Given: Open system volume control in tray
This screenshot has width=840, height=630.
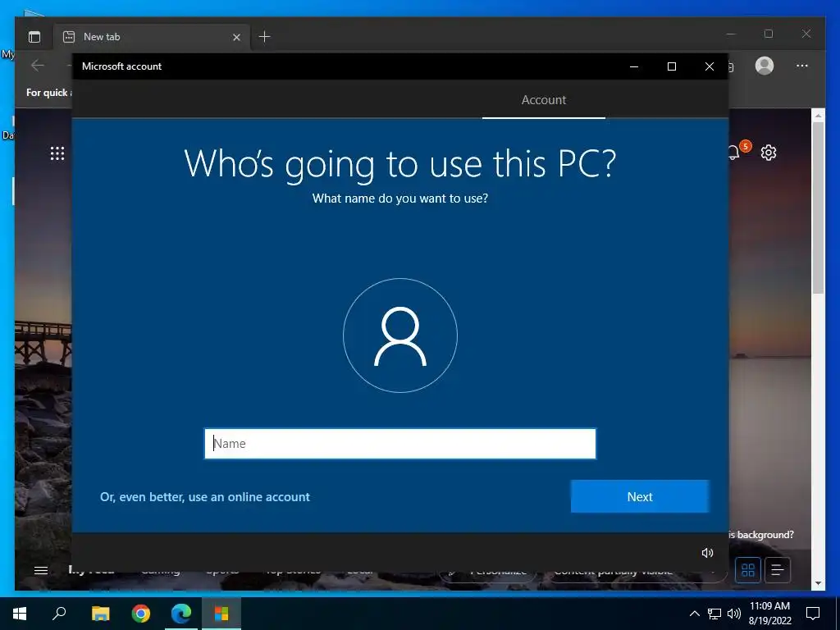Looking at the screenshot, I should [x=734, y=614].
